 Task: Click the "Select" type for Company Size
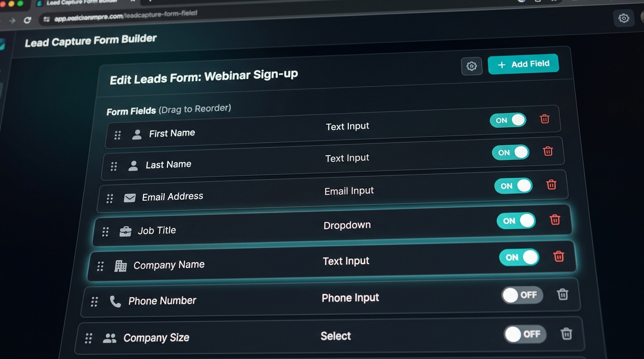click(336, 336)
